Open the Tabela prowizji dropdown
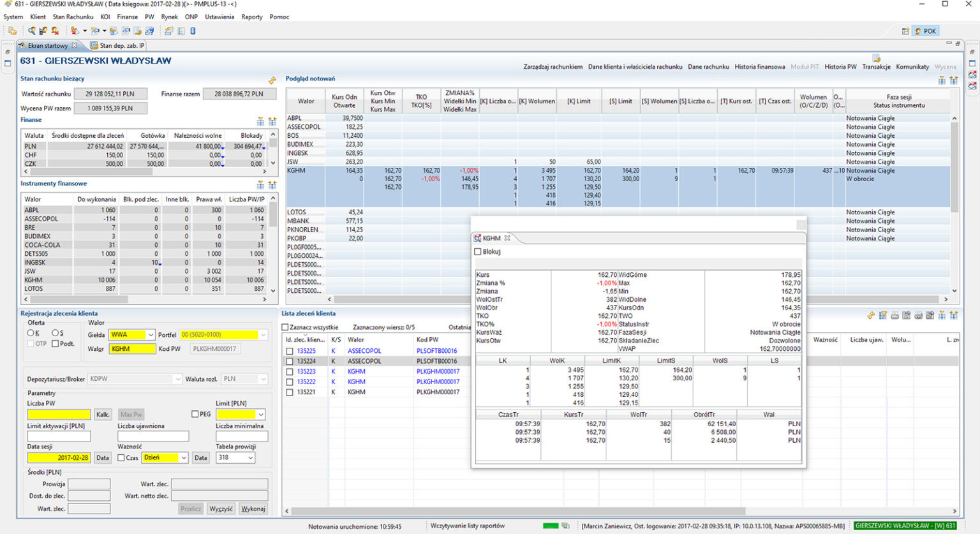Viewport: 980px width, 534px height. pyautogui.click(x=250, y=458)
